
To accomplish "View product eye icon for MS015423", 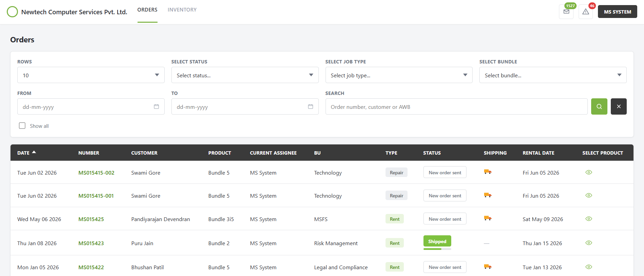I will (x=589, y=243).
